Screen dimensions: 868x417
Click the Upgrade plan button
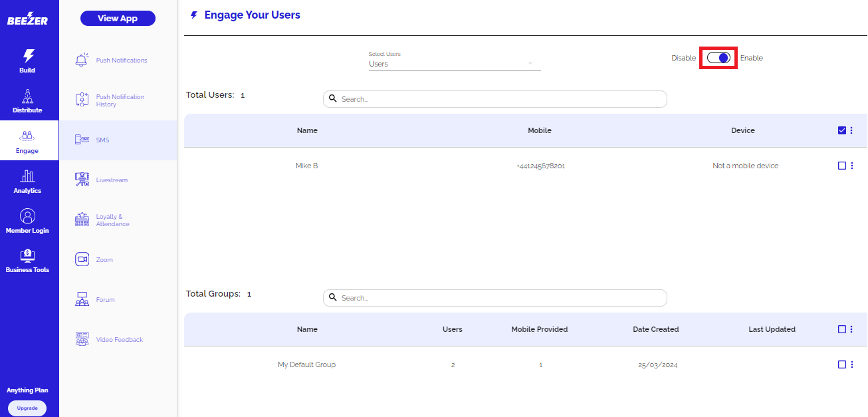27,408
